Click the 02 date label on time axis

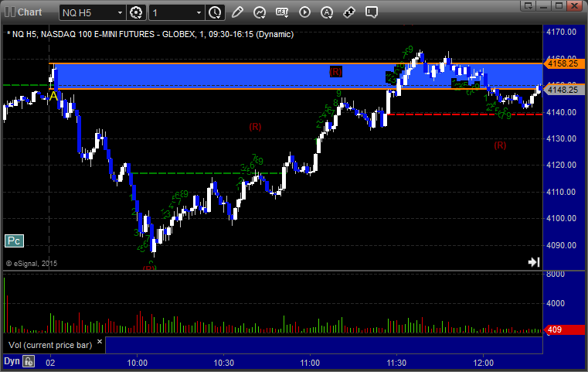50,363
